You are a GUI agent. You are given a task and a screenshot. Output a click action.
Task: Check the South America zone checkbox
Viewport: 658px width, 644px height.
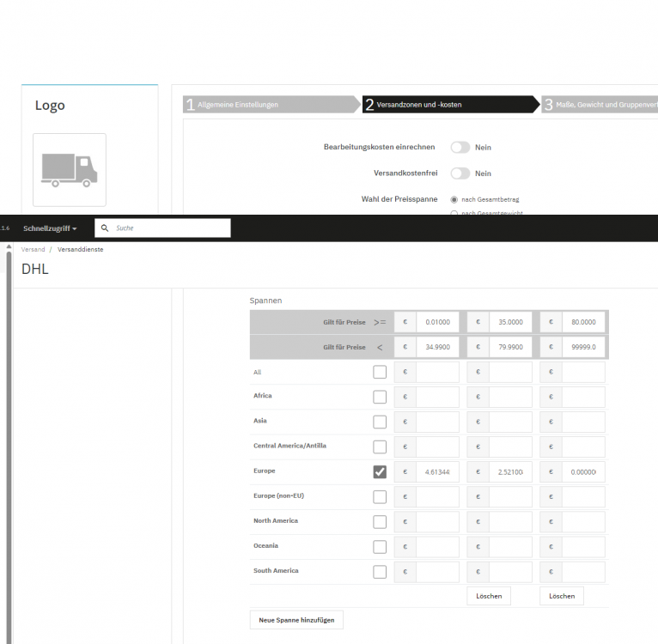pyautogui.click(x=380, y=572)
